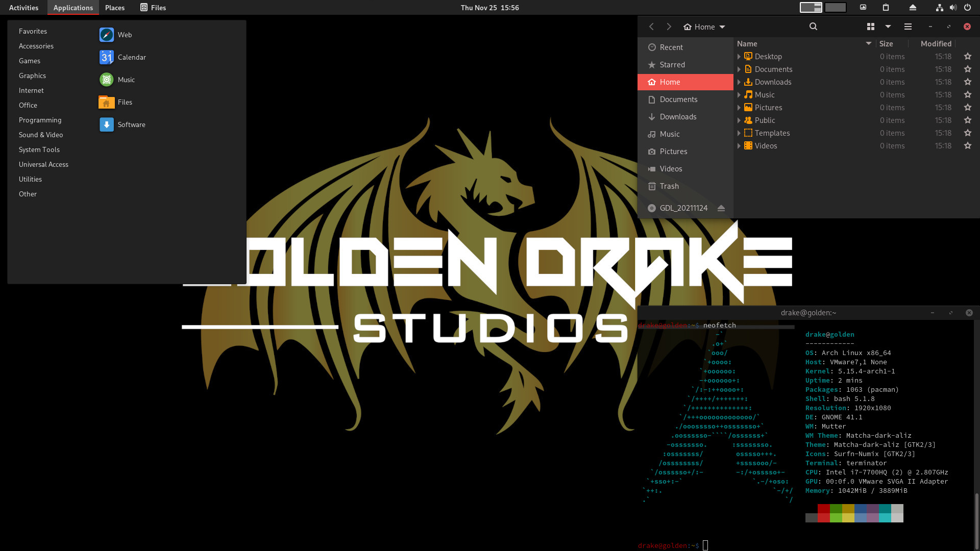Sort files by Modified column header
The width and height of the screenshot is (980, 551).
(x=936, y=44)
